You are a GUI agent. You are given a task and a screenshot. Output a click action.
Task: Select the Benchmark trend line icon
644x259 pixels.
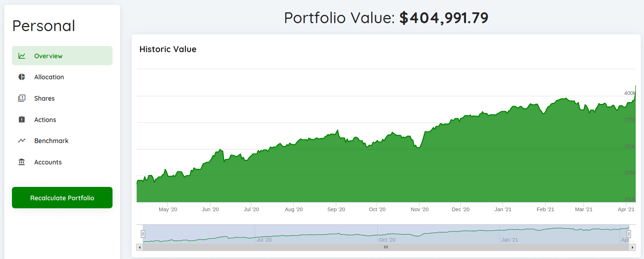pyautogui.click(x=22, y=141)
